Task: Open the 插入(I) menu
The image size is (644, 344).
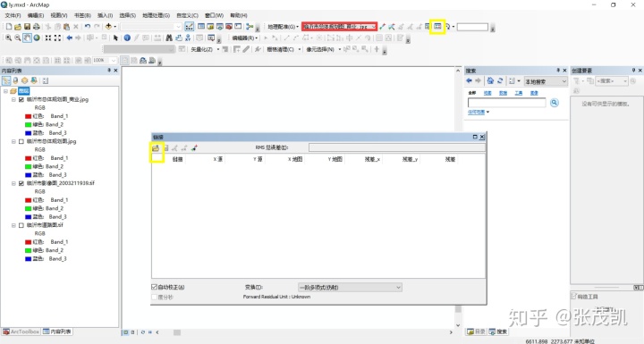Action: [x=106, y=15]
